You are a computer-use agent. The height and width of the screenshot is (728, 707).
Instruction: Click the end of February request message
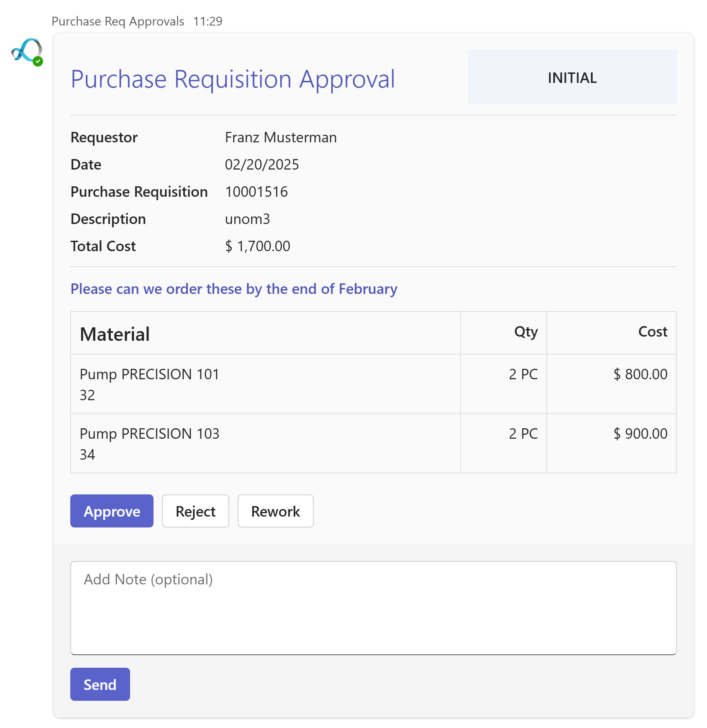click(234, 289)
